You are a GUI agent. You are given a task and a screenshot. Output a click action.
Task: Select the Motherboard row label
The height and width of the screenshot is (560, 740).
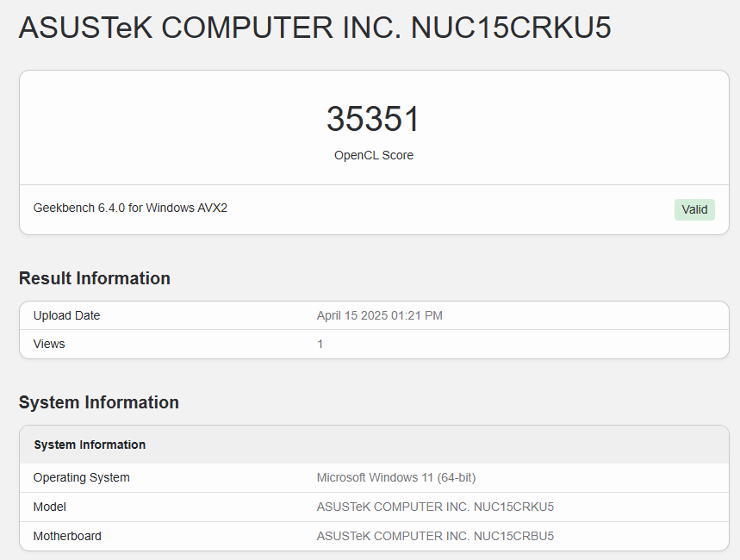[x=67, y=536]
